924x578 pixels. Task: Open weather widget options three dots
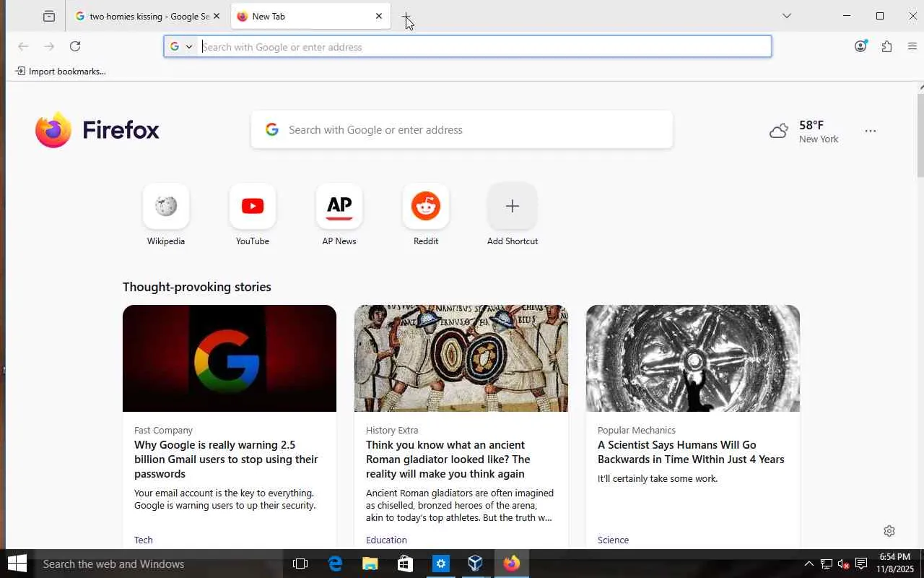pyautogui.click(x=871, y=131)
